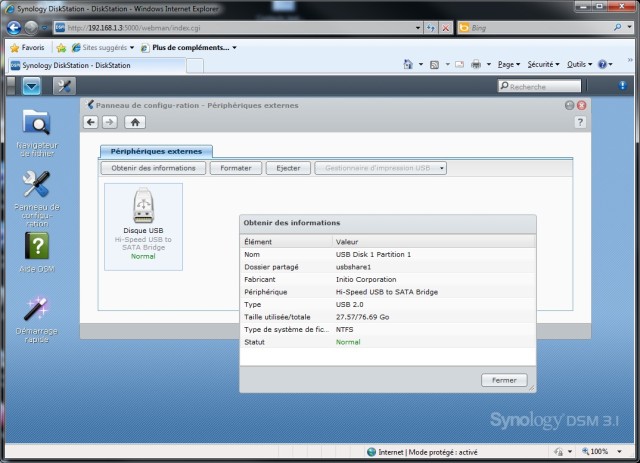Viewport: 640px width, 463px height.
Task: Select 'Initio Corporation' manufacturer value
Action: [366, 279]
